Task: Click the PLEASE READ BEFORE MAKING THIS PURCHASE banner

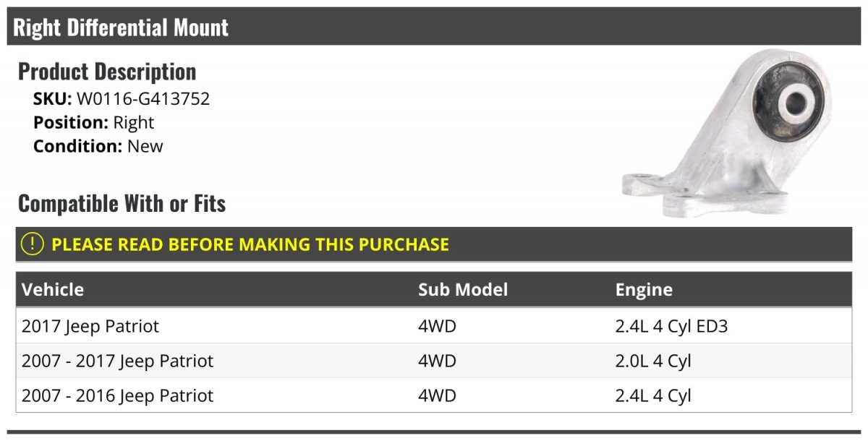Action: pyautogui.click(x=250, y=244)
